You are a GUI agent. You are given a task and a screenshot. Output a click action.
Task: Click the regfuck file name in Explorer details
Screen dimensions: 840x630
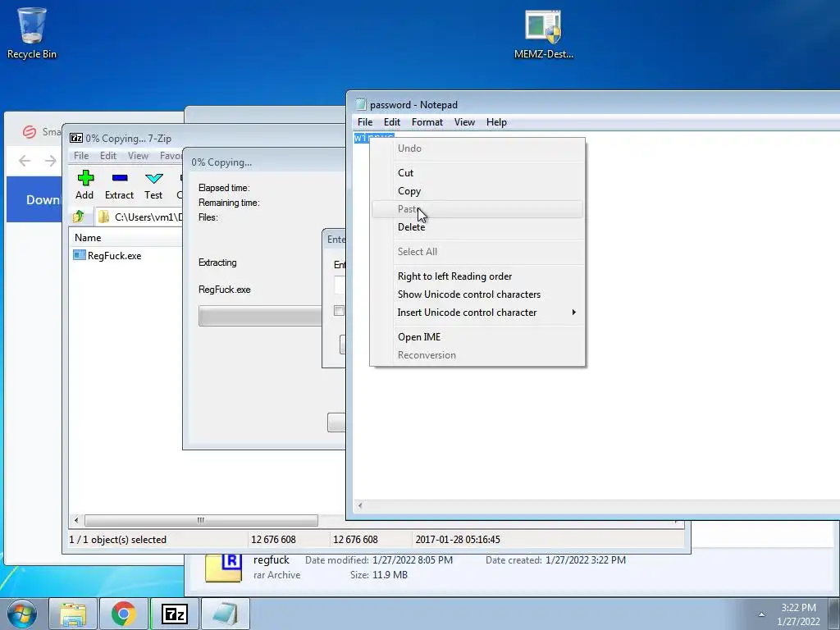[x=271, y=559]
